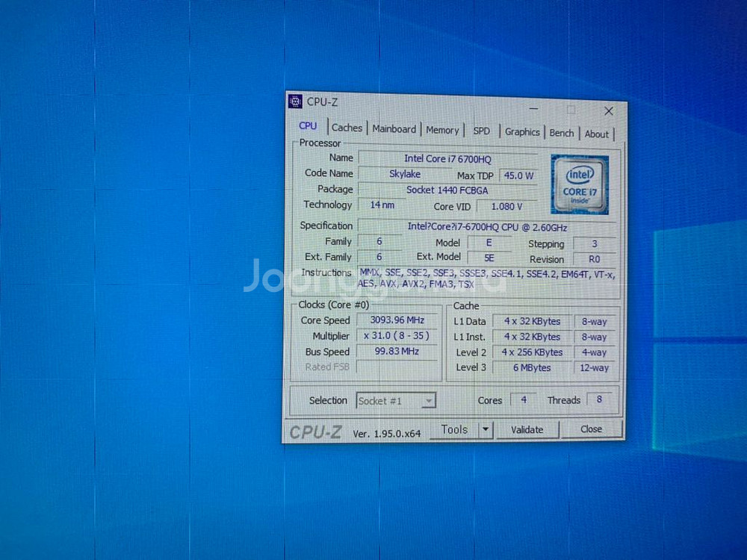
Task: Click the Cores value 4
Action: pyautogui.click(x=523, y=400)
